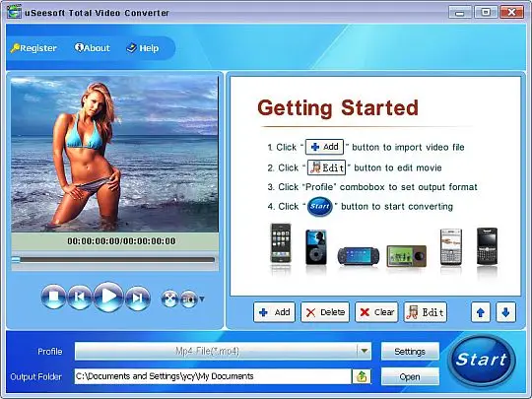Viewport: 532px width, 399px height.
Task: Click the Clear button
Action: point(376,312)
